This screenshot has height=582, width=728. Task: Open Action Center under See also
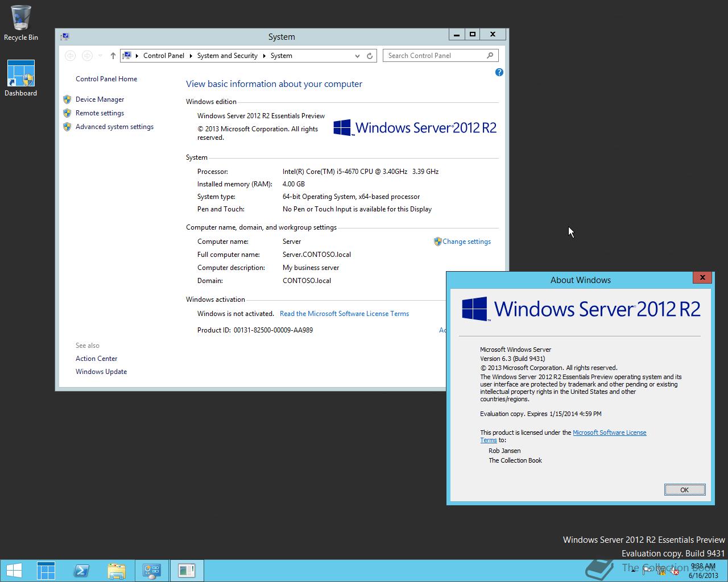(x=96, y=359)
